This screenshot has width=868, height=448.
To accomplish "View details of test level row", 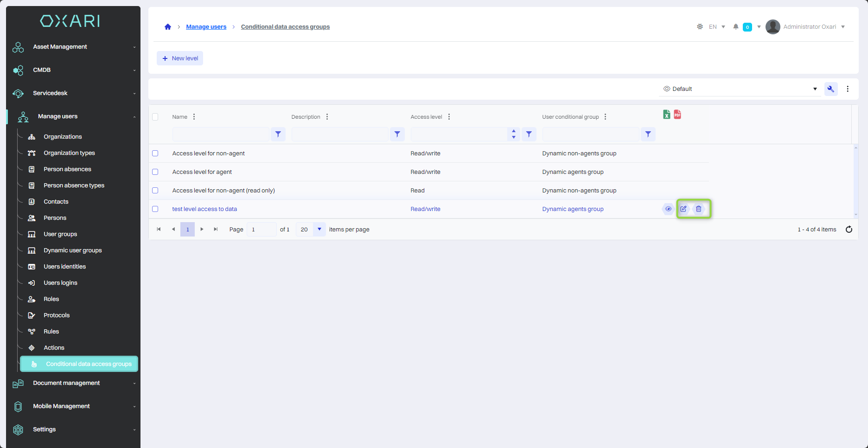I will [x=668, y=209].
